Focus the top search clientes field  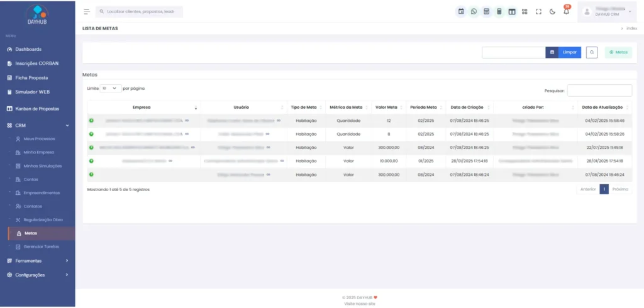tap(139, 12)
